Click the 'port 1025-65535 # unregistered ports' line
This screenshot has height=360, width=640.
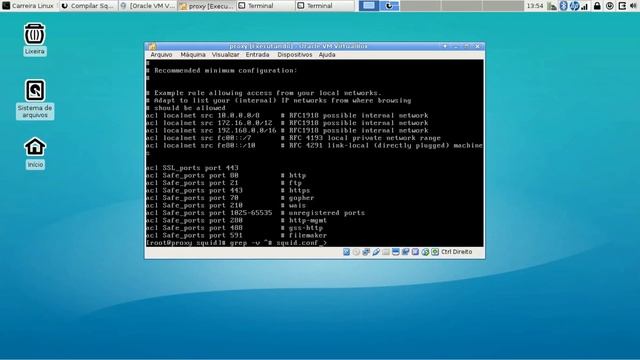(x=256, y=213)
